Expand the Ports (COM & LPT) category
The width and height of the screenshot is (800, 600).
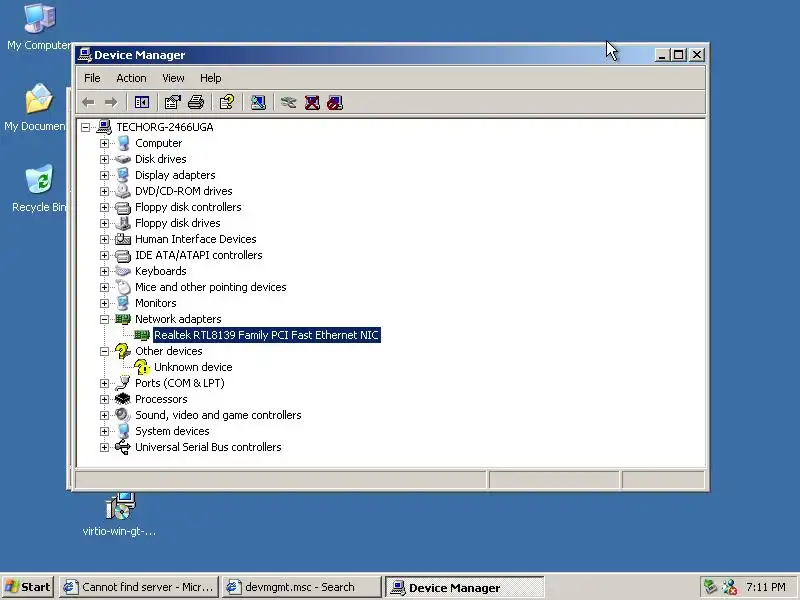(105, 383)
